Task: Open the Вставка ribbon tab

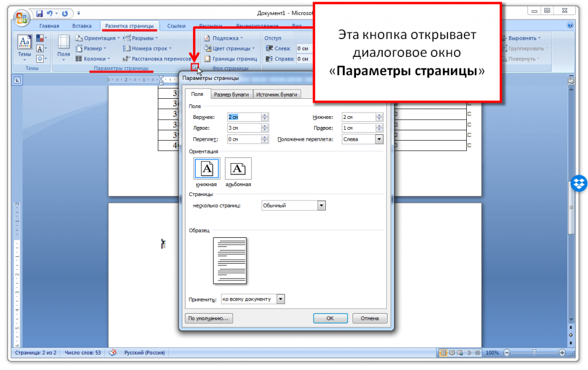Action: [x=82, y=26]
